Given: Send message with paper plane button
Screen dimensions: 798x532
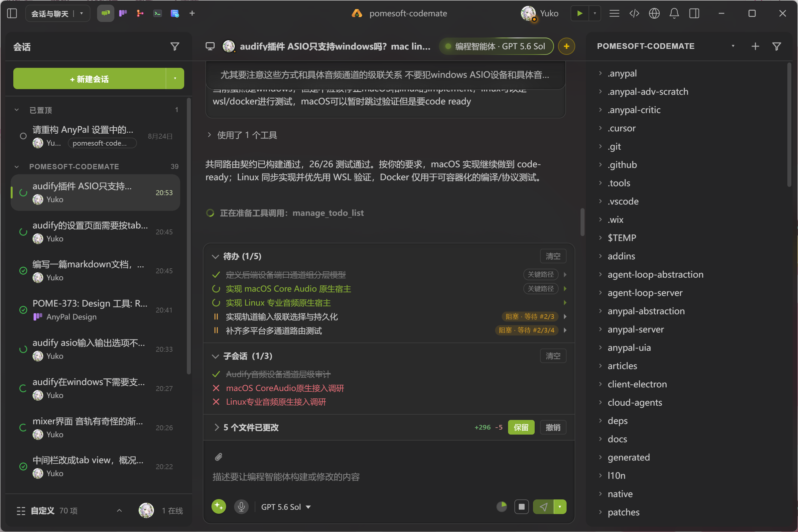Looking at the screenshot, I should pyautogui.click(x=543, y=507).
